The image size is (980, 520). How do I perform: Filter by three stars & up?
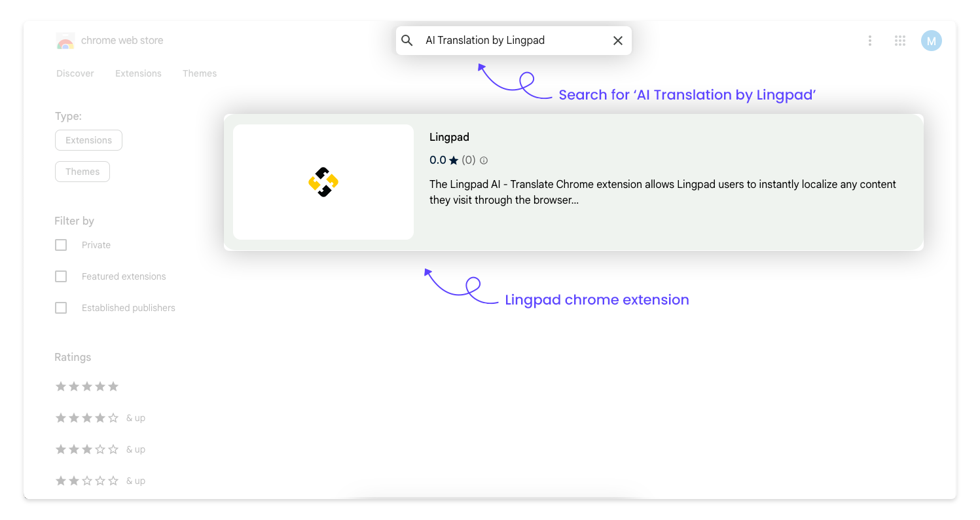coord(100,449)
